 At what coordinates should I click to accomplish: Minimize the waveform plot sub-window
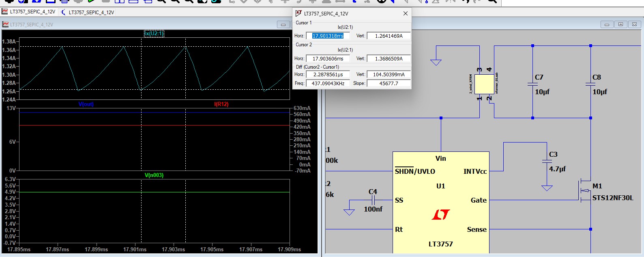click(283, 24)
